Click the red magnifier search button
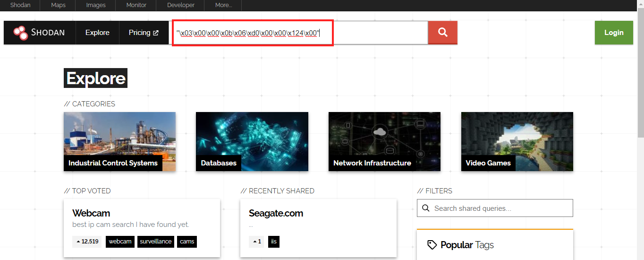The height and width of the screenshot is (260, 644). pyautogui.click(x=442, y=33)
